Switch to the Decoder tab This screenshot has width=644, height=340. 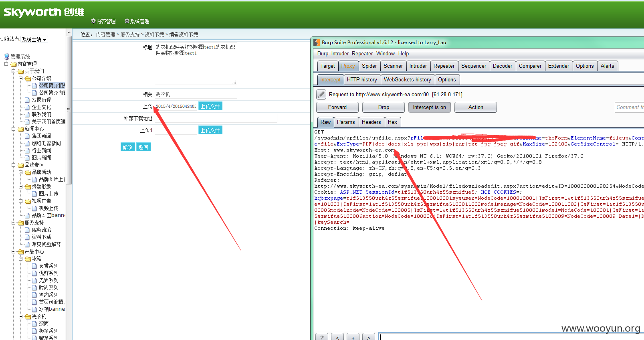503,66
